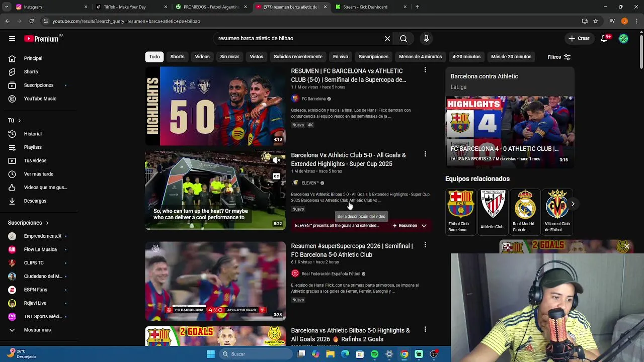Open Real Federación Española Fútbol channel
Image resolution: width=644 pixels, height=362 pixels.
[331, 274]
